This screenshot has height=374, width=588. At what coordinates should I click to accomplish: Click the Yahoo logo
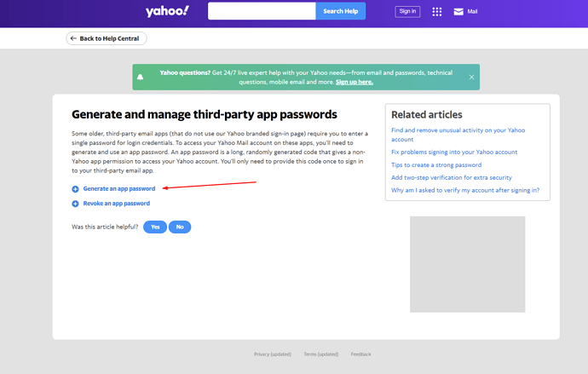(167, 11)
